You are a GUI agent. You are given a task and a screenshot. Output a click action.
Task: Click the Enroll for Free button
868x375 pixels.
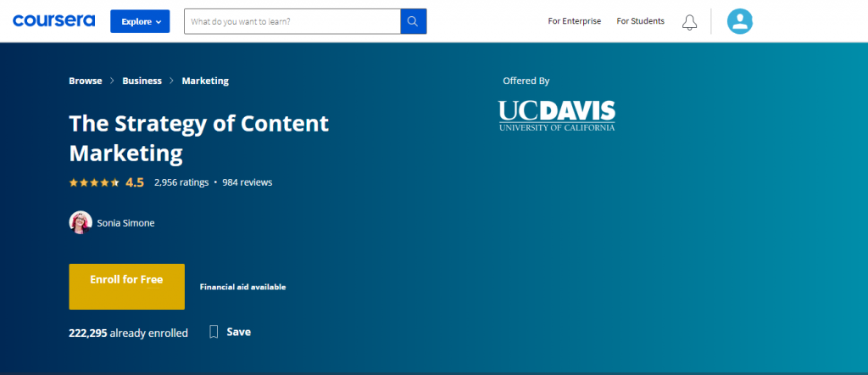tap(127, 287)
